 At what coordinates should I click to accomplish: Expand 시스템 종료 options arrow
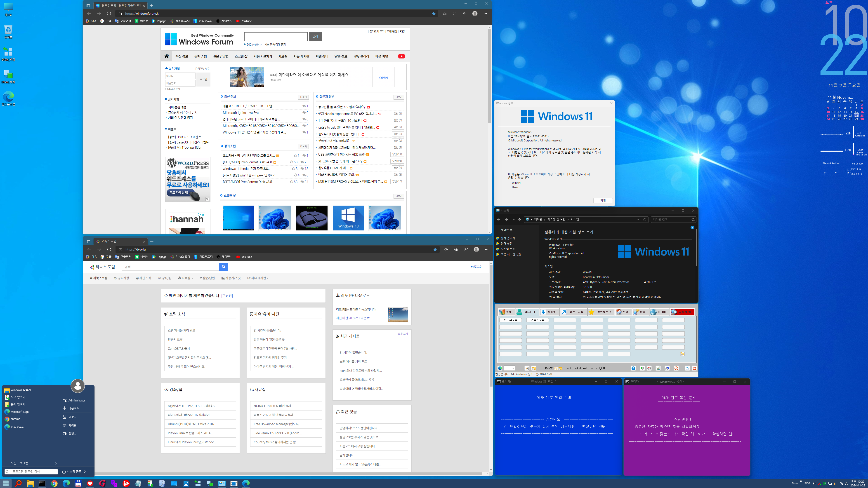(x=85, y=472)
